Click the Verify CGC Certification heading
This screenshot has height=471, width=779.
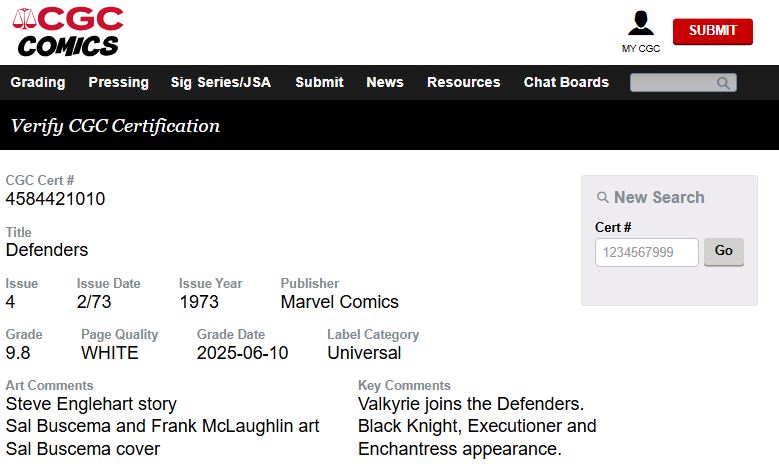[115, 126]
